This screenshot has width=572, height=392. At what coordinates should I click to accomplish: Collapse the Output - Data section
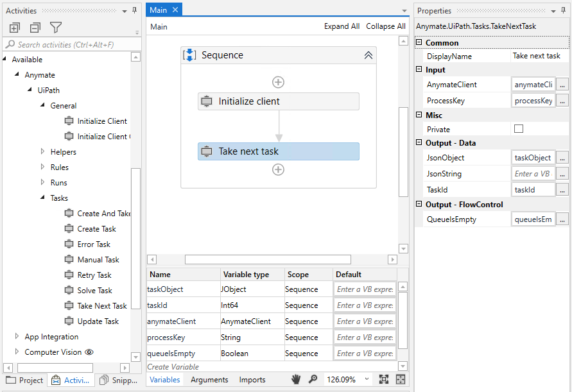[419, 142]
